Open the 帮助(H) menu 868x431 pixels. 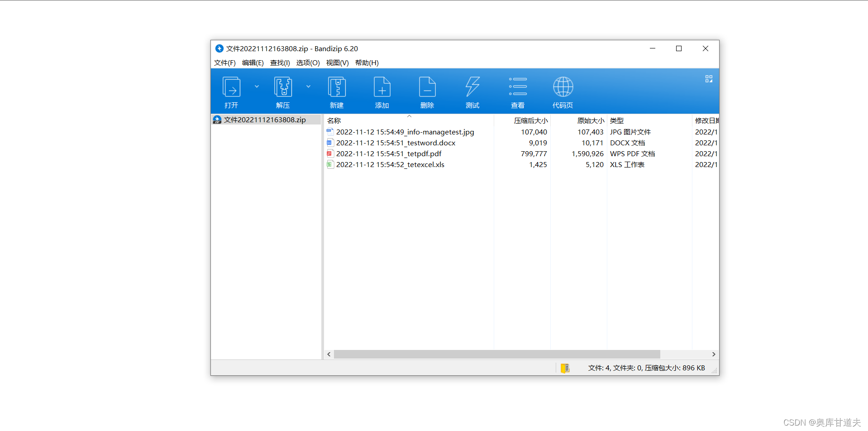pos(367,63)
